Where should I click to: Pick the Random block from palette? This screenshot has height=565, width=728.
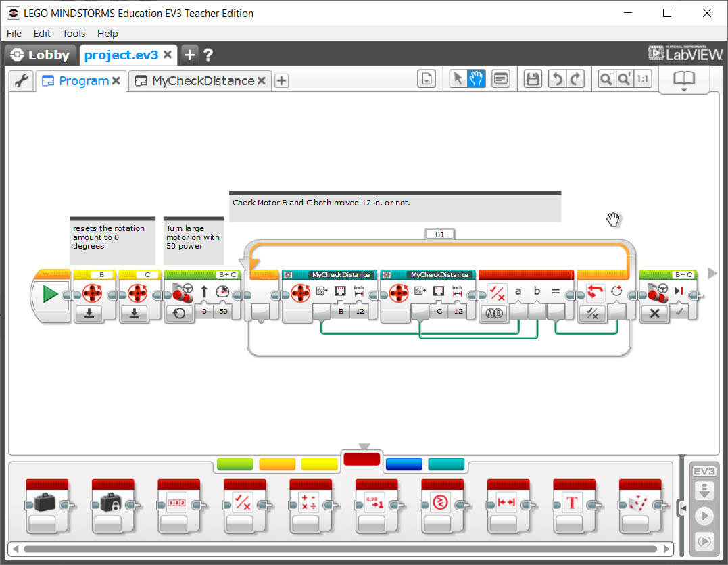[x=641, y=506]
